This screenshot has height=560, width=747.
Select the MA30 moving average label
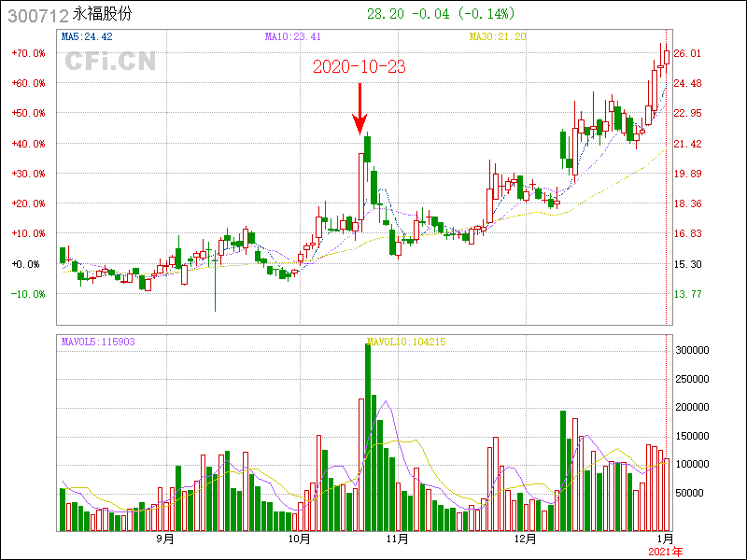[498, 37]
